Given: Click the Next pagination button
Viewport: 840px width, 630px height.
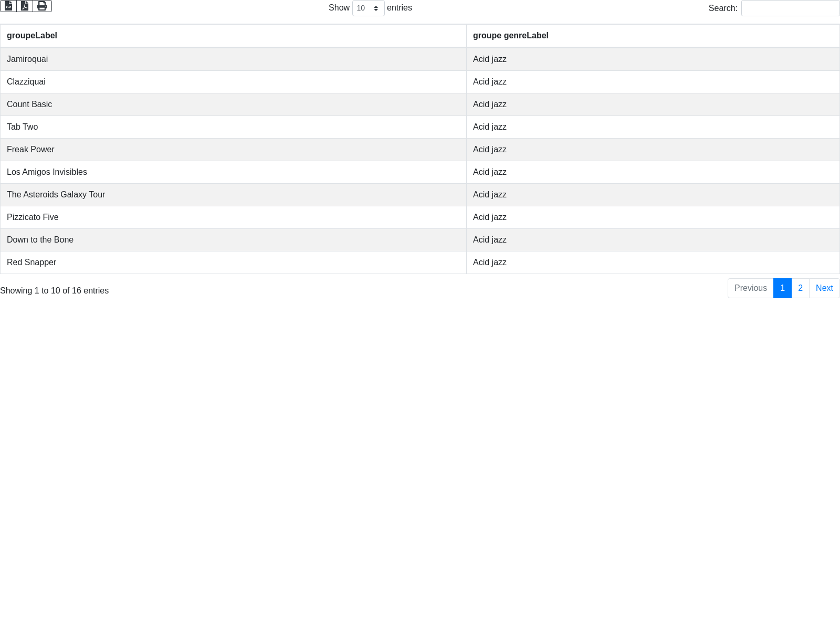Looking at the screenshot, I should pyautogui.click(x=824, y=288).
